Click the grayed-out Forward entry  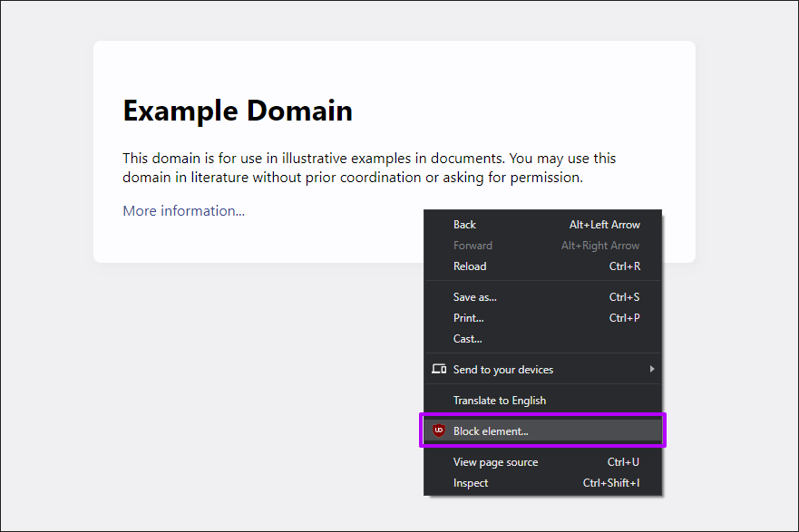473,245
